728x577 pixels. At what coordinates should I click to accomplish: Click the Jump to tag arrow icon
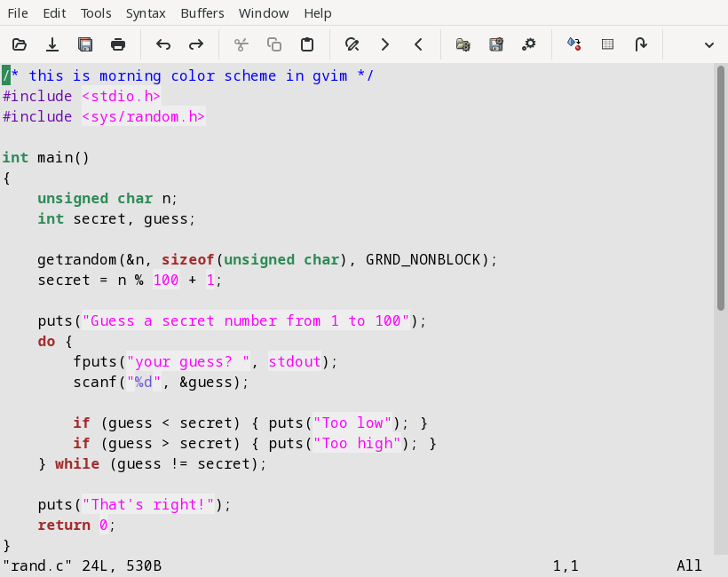641,44
